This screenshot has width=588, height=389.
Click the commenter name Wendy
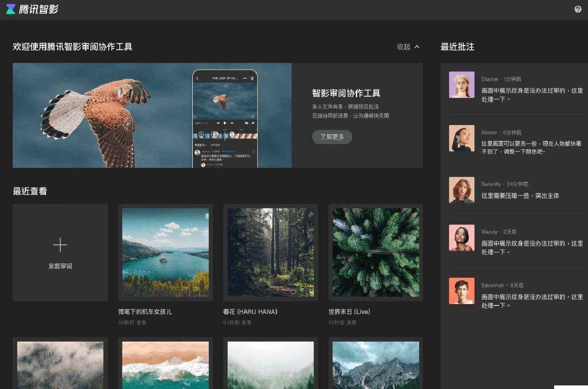coord(490,232)
